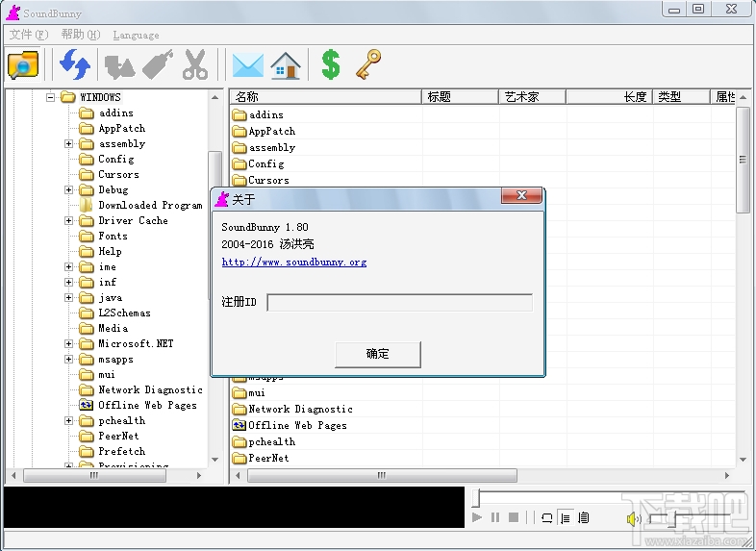Select L2Schemas folder in the tree
756x551 pixels.
click(x=124, y=313)
